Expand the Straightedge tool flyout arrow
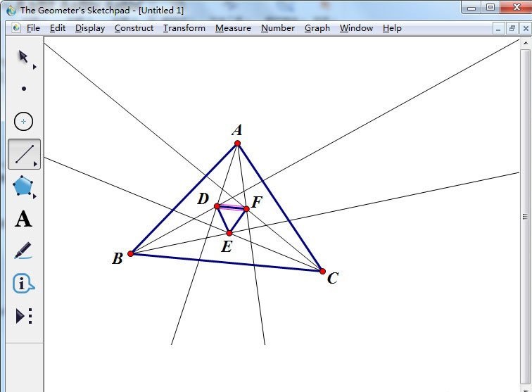Viewport: 532px width, 392px height. [35, 164]
